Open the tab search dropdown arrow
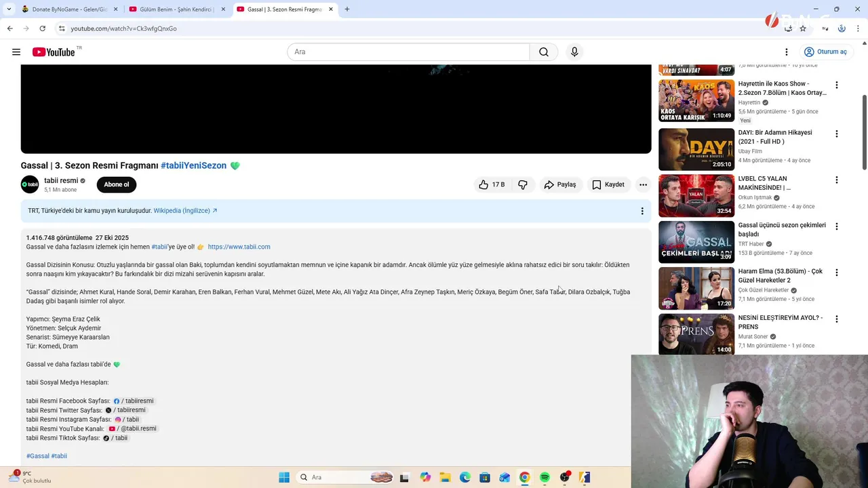Viewport: 868px width, 488px height. [9, 9]
